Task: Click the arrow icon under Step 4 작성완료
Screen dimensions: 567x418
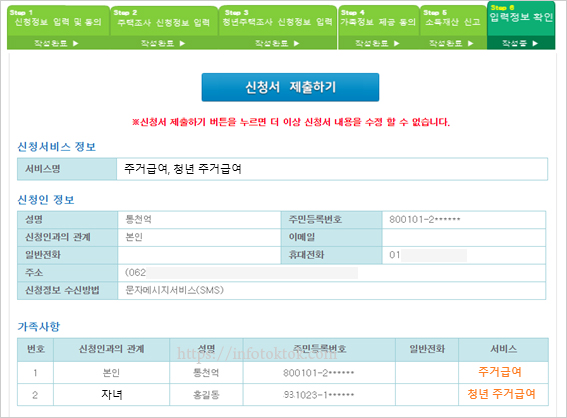Action: (397, 43)
